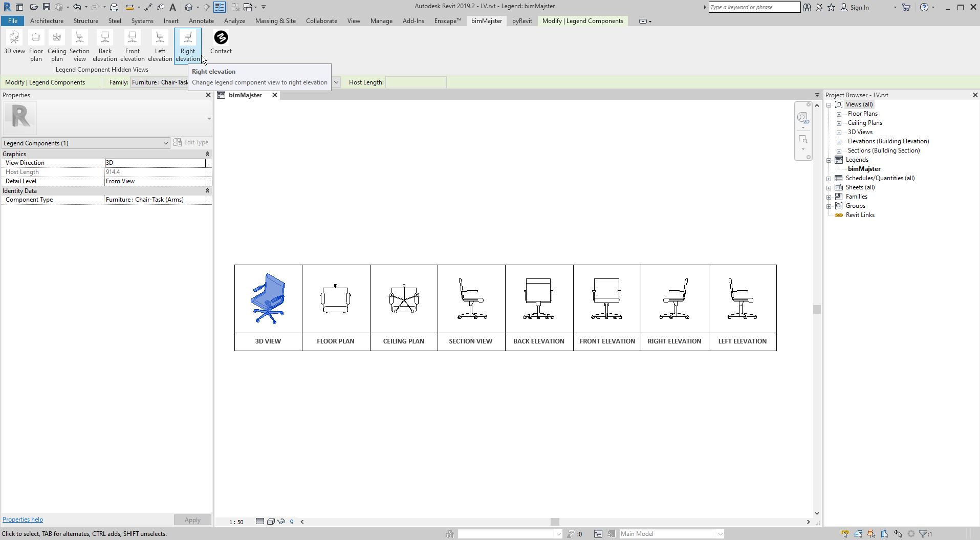The height and width of the screenshot is (540, 980).
Task: Toggle Thin Lines in quick access toolbar
Action: [x=220, y=7]
